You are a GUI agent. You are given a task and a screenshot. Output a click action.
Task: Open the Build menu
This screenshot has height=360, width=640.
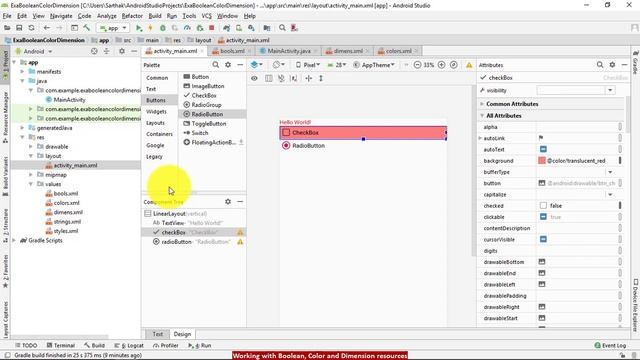[155, 16]
